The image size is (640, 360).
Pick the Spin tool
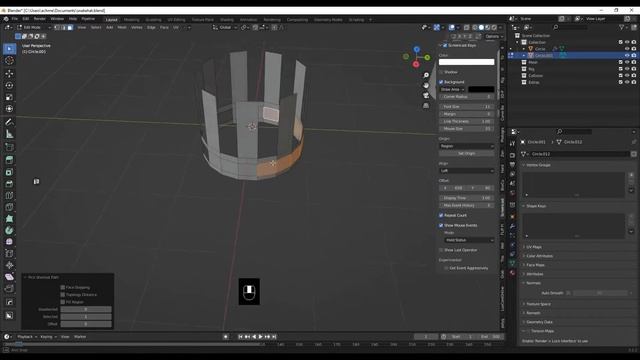point(9,231)
